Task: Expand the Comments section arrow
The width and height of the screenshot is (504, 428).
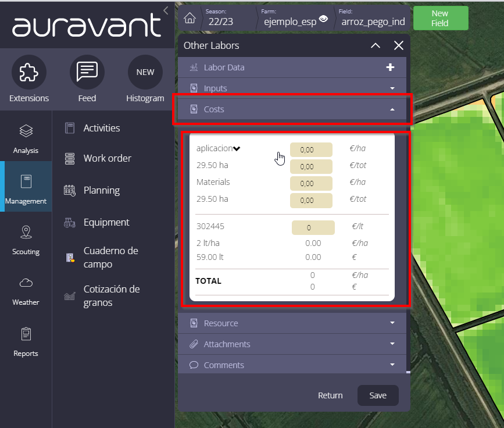Action: click(392, 365)
